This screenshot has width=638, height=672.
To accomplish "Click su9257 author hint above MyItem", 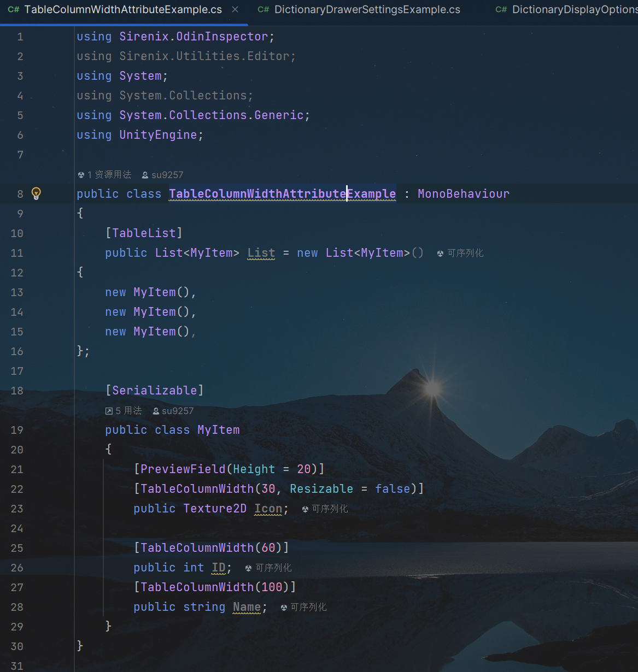I will pos(173,411).
